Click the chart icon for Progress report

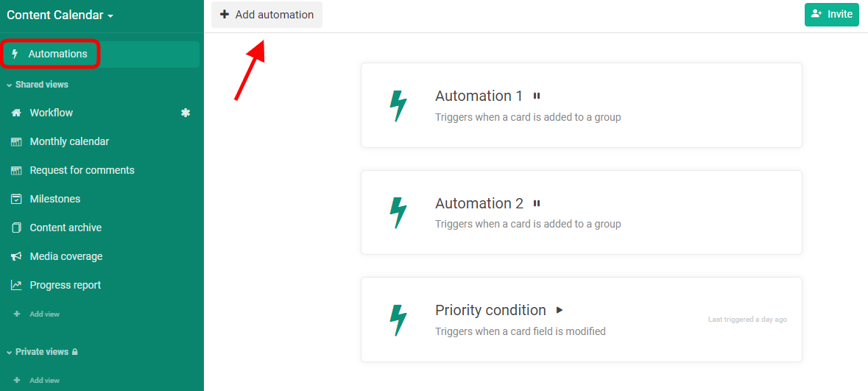point(16,285)
